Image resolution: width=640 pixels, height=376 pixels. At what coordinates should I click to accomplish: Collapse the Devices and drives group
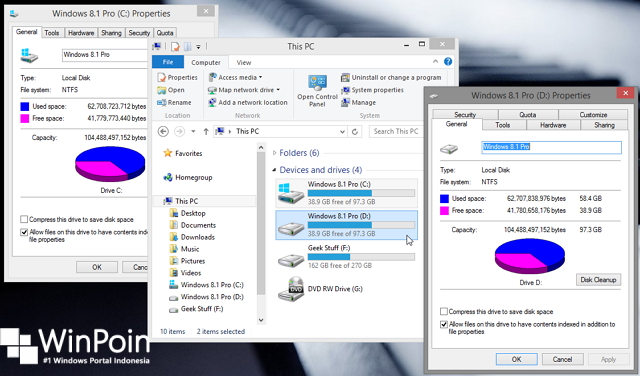274,170
